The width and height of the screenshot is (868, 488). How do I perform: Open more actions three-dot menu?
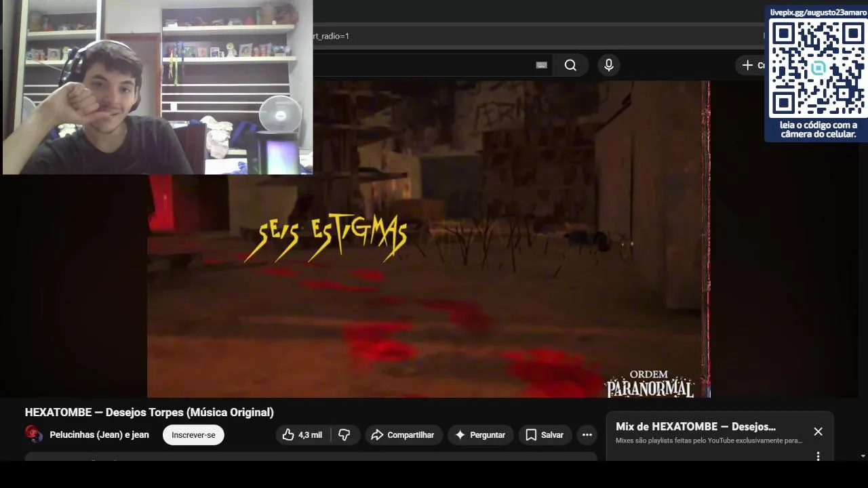pos(587,435)
